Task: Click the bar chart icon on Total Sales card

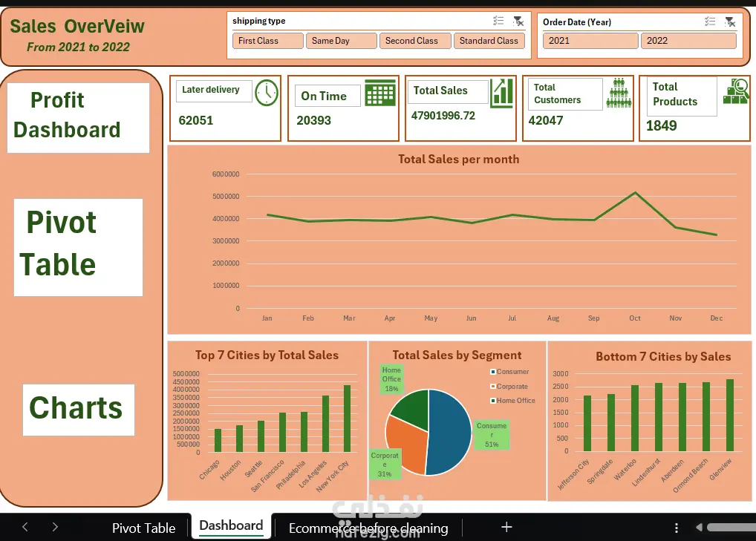Action: pyautogui.click(x=502, y=93)
